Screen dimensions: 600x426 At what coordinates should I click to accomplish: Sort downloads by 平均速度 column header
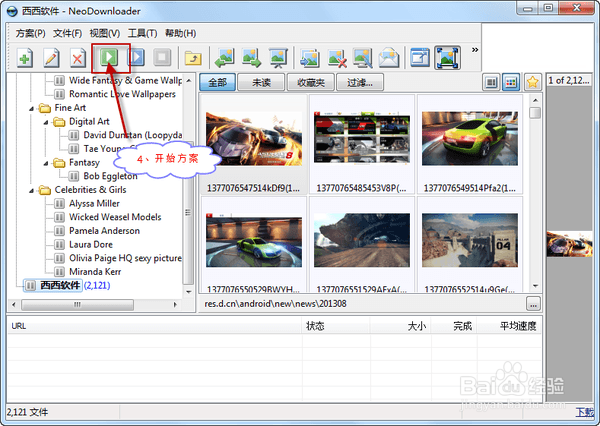(x=509, y=326)
